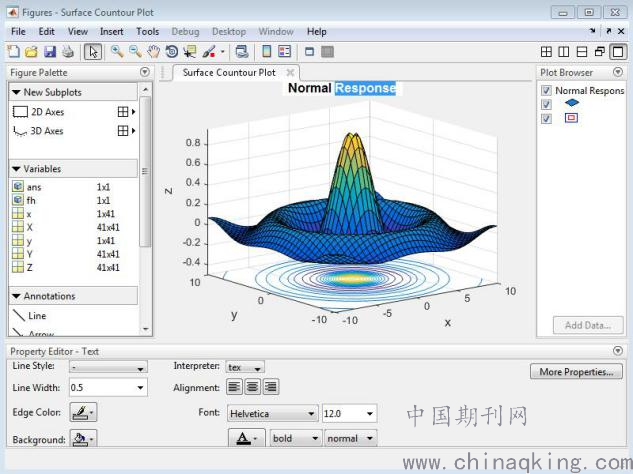
Task: Click the Hide Plot Tools icon
Action: (x=310, y=52)
